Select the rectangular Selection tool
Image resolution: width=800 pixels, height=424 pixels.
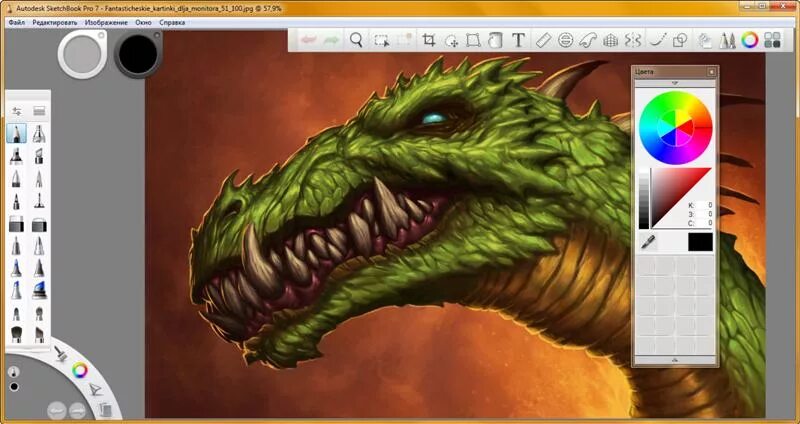click(381, 40)
